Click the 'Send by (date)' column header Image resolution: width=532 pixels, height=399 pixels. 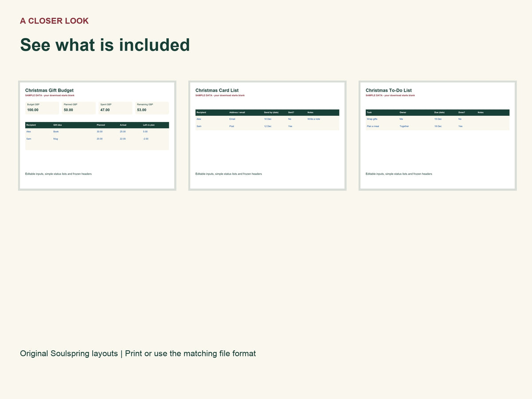(x=271, y=113)
